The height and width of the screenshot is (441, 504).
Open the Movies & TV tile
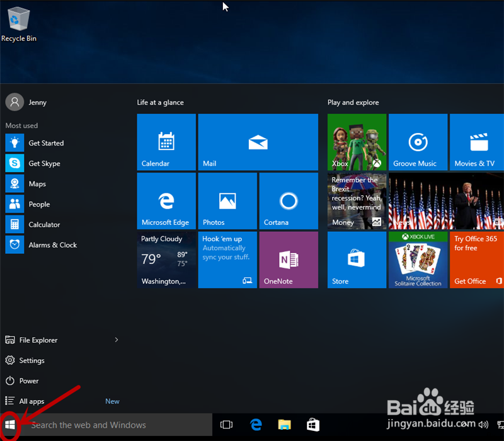pyautogui.click(x=477, y=142)
